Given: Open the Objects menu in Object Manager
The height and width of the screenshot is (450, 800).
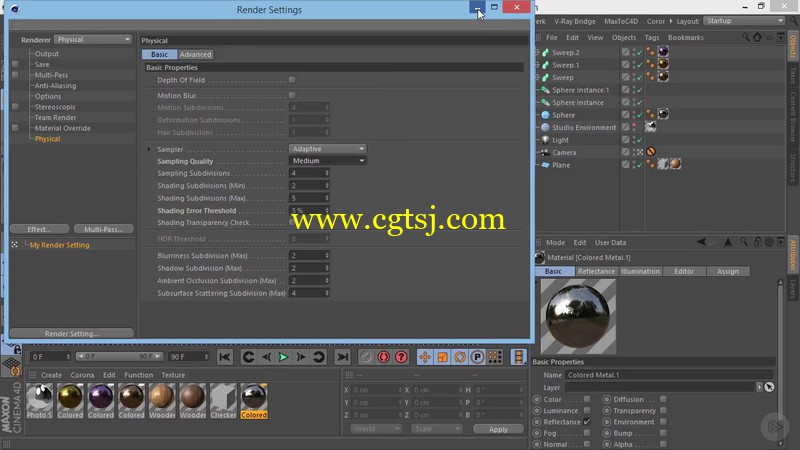Looking at the screenshot, I should (623, 37).
